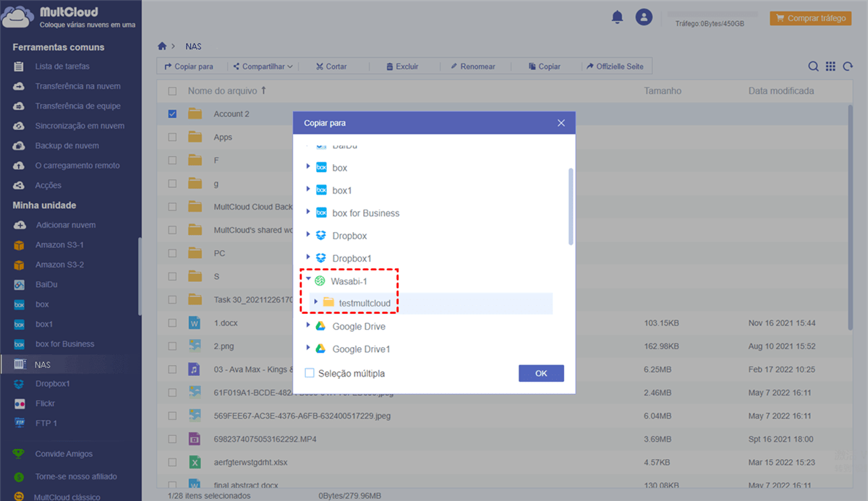Viewport: 868px width, 501px height.
Task: Select the sidebar Dropbox1 icon
Action: coord(20,384)
